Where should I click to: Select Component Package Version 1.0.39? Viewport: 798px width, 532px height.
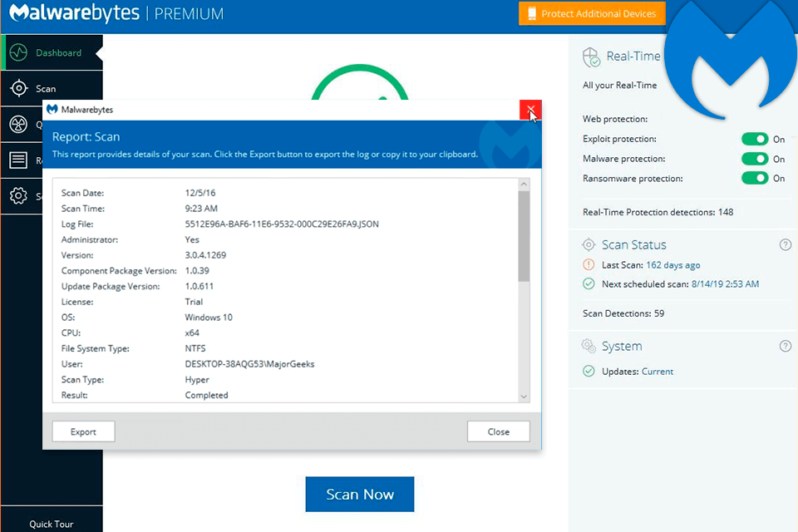coord(197,271)
